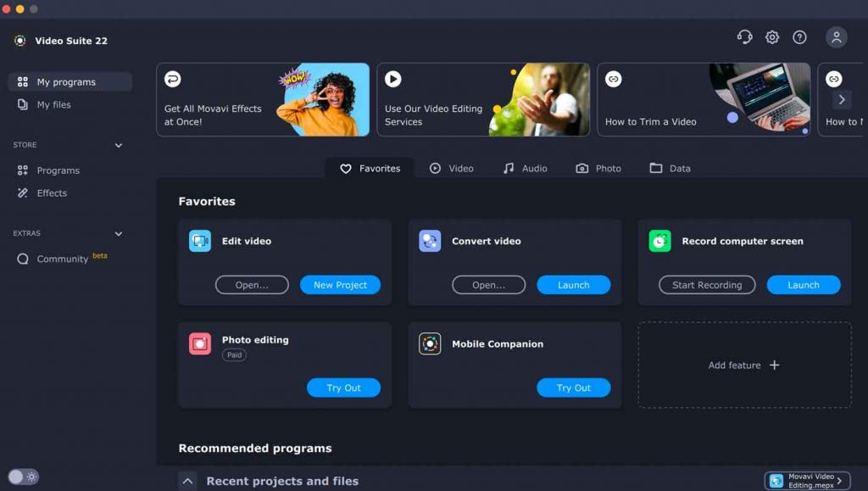
Task: Start Recording the computer screen
Action: pos(707,285)
